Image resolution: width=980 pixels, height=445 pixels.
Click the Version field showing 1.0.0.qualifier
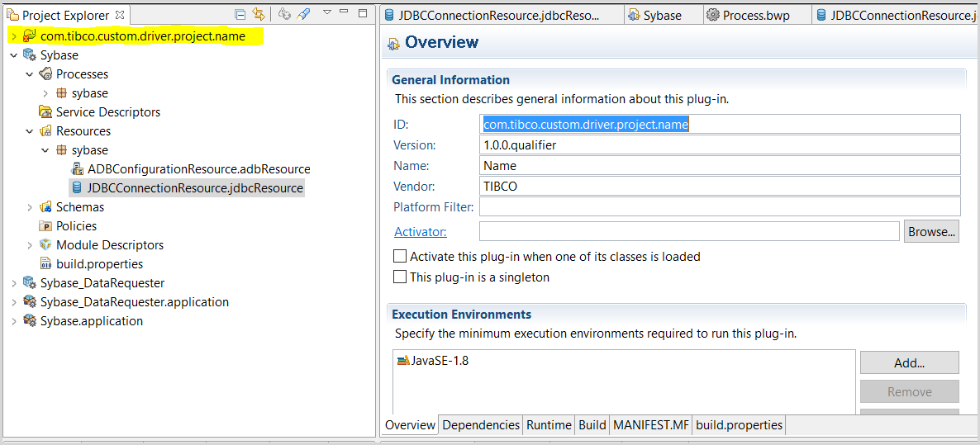point(720,144)
